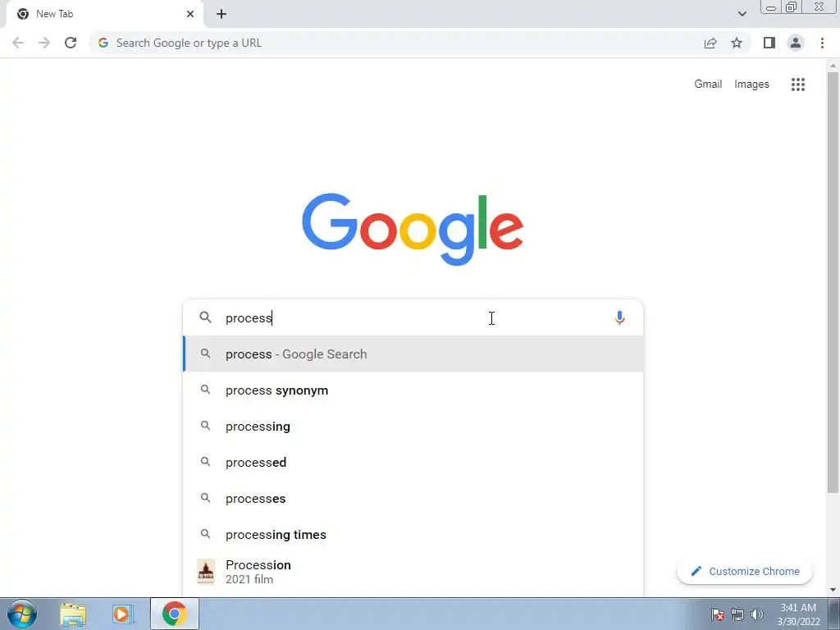Open the side panel icon

pyautogui.click(x=769, y=43)
